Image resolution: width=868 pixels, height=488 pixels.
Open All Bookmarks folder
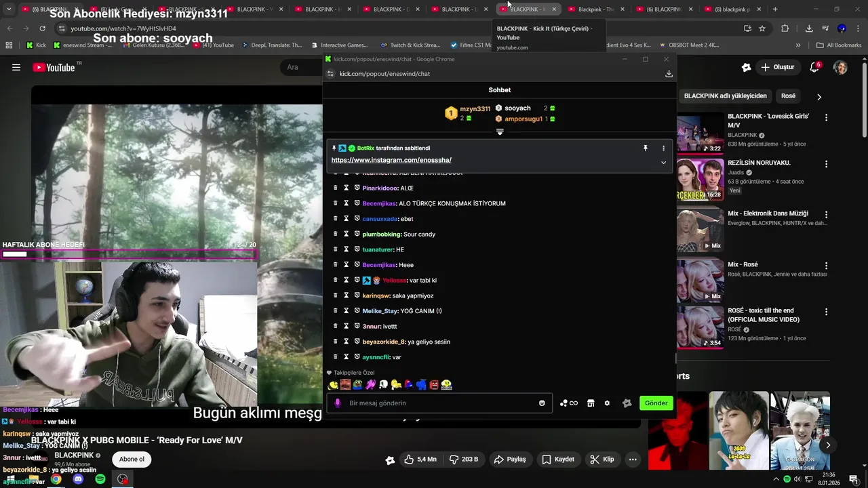839,45
